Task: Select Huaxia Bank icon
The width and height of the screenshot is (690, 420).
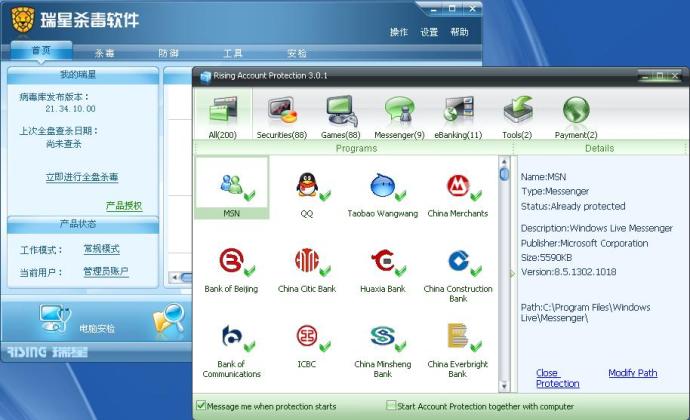Action: [383, 260]
